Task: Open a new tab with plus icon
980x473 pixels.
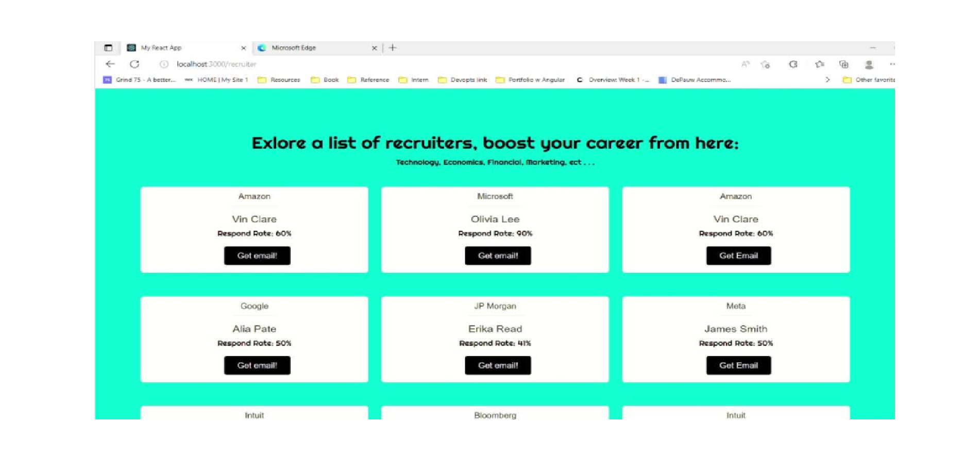Action: [x=393, y=48]
